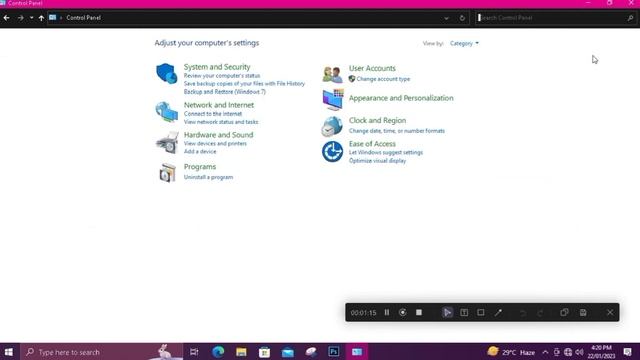Open the Windows Start menu

pyautogui.click(x=9, y=352)
